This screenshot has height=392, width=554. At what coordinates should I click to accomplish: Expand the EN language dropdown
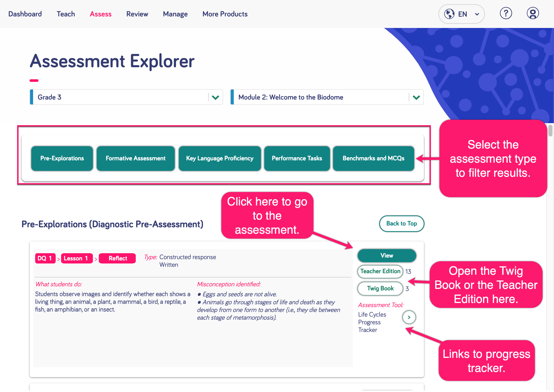point(461,14)
